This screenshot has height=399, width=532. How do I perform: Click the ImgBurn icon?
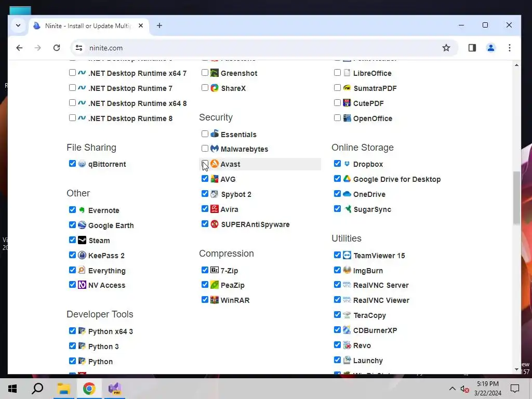[347, 270]
